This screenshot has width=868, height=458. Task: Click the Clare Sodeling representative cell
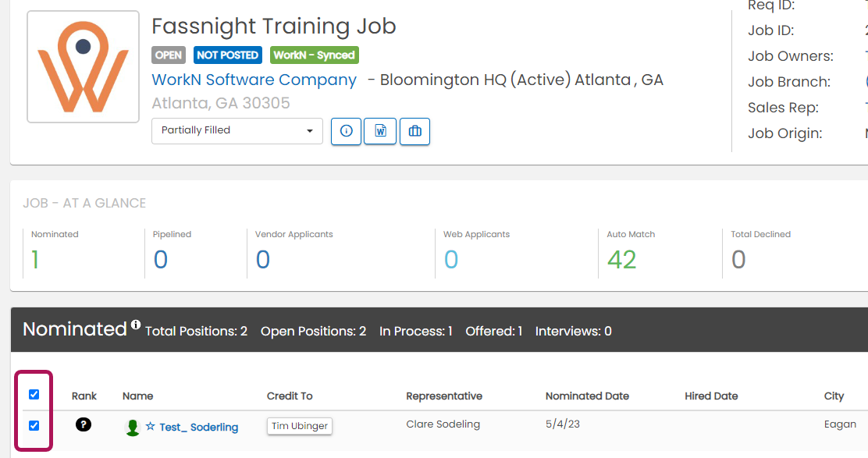[443, 424]
